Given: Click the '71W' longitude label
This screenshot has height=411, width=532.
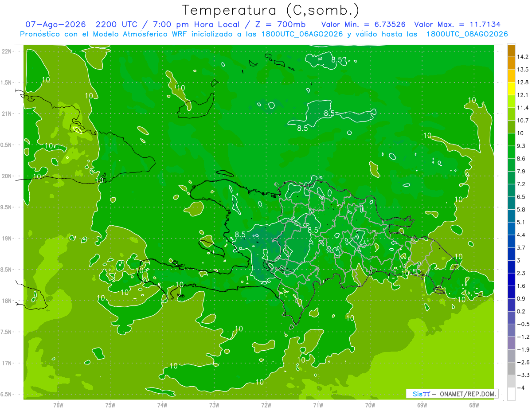Looking at the screenshot, I should point(318,405).
